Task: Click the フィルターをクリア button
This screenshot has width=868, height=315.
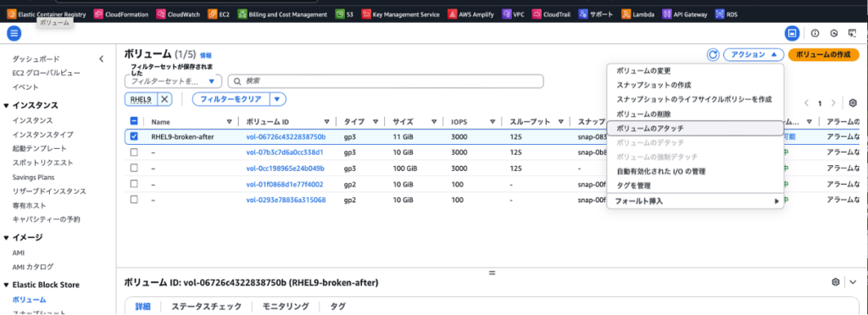Action: tap(231, 99)
